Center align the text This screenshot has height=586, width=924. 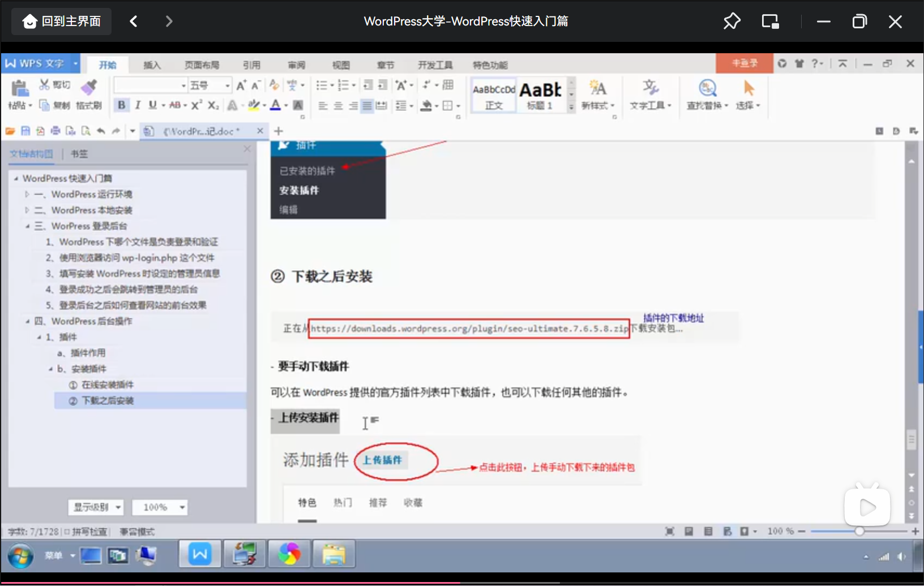[x=338, y=105]
